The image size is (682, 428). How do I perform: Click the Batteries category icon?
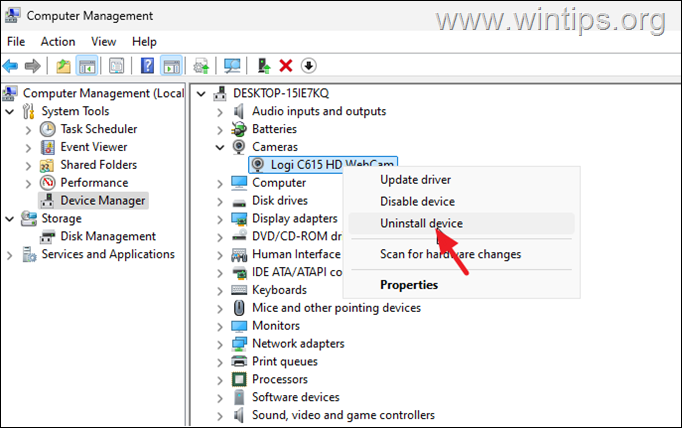coord(239,129)
